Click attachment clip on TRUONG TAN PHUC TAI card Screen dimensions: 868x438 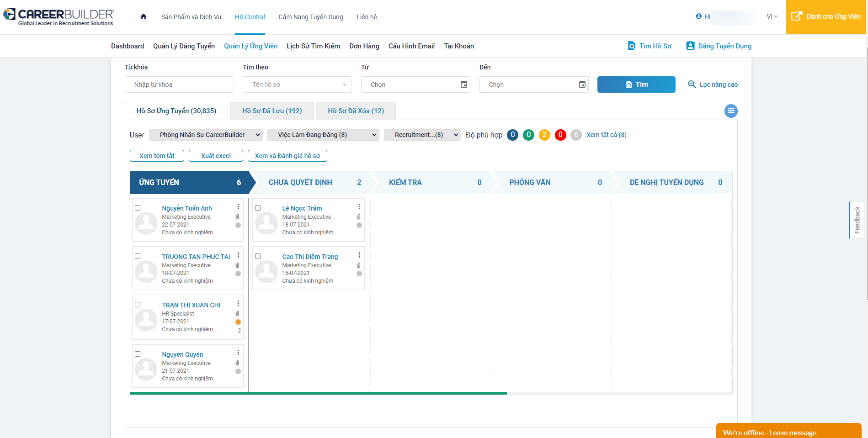(x=237, y=265)
